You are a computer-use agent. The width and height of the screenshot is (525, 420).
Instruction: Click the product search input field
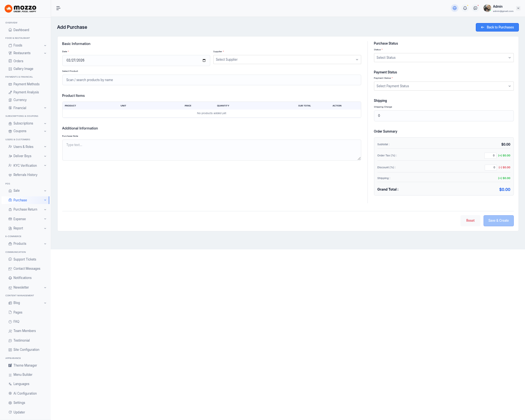pyautogui.click(x=211, y=80)
